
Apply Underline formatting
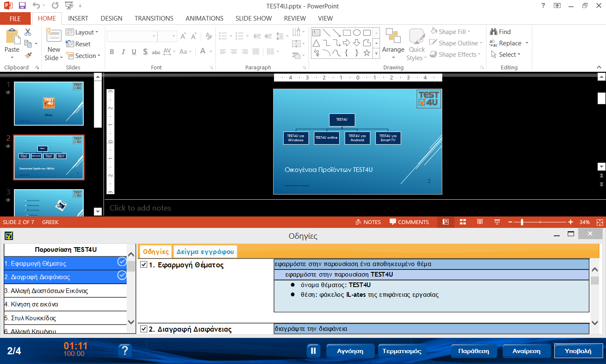[x=134, y=52]
